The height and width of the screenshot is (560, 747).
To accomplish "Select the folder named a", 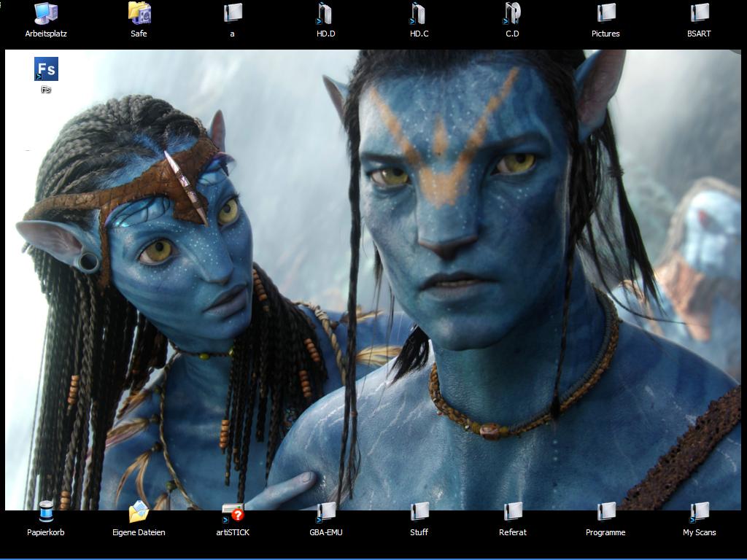I will pos(232,14).
